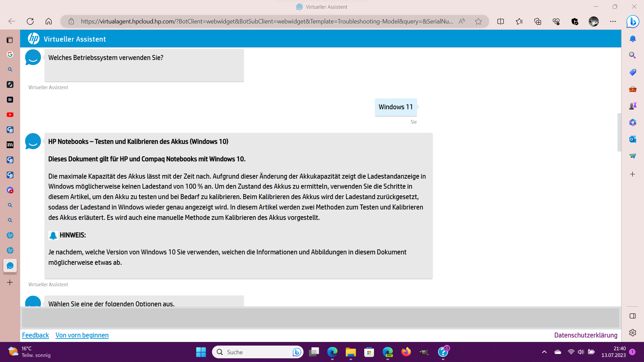The width and height of the screenshot is (644, 362).
Task: Open Bing chat sidebar icon
Action: [x=633, y=21]
